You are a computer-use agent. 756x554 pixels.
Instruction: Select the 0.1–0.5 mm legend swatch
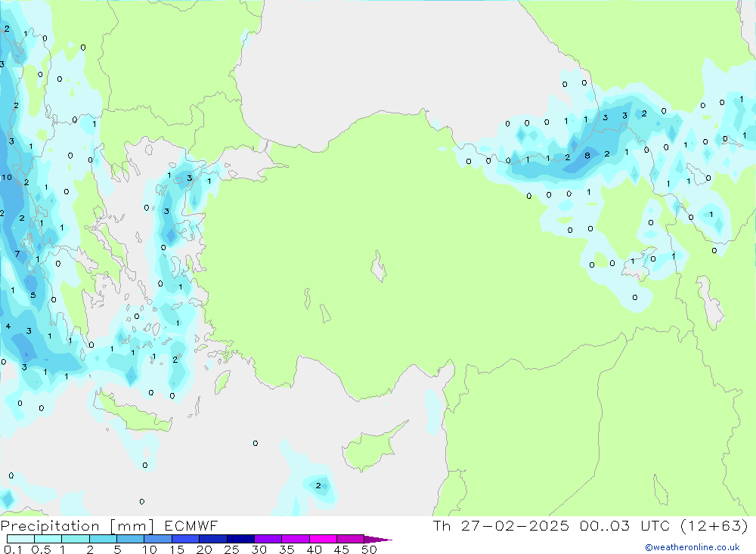coord(20,539)
